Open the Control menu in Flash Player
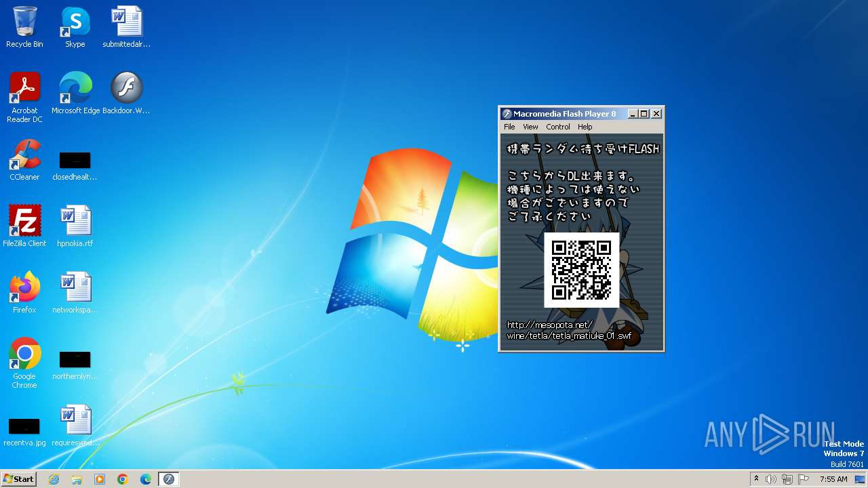 pyautogui.click(x=558, y=127)
